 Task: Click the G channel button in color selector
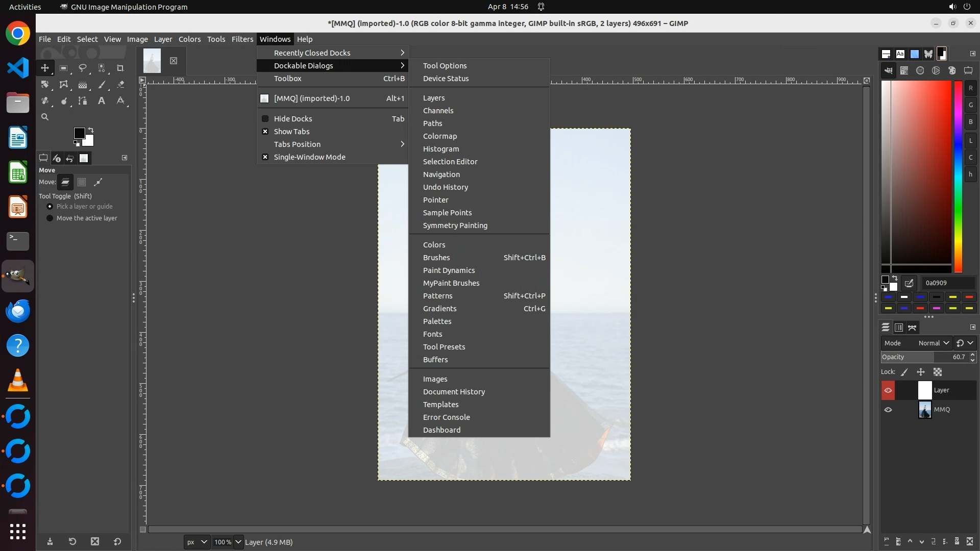click(x=970, y=105)
